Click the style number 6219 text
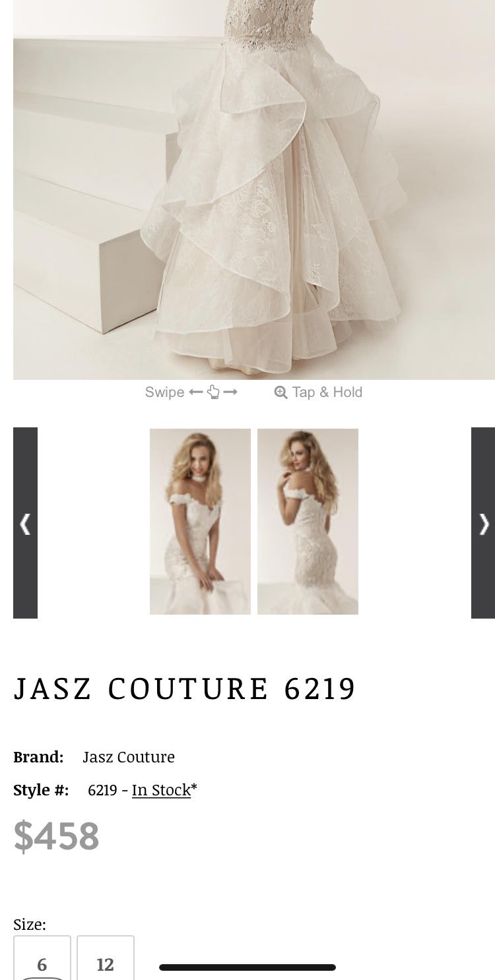The image size is (495, 980). pos(102,790)
